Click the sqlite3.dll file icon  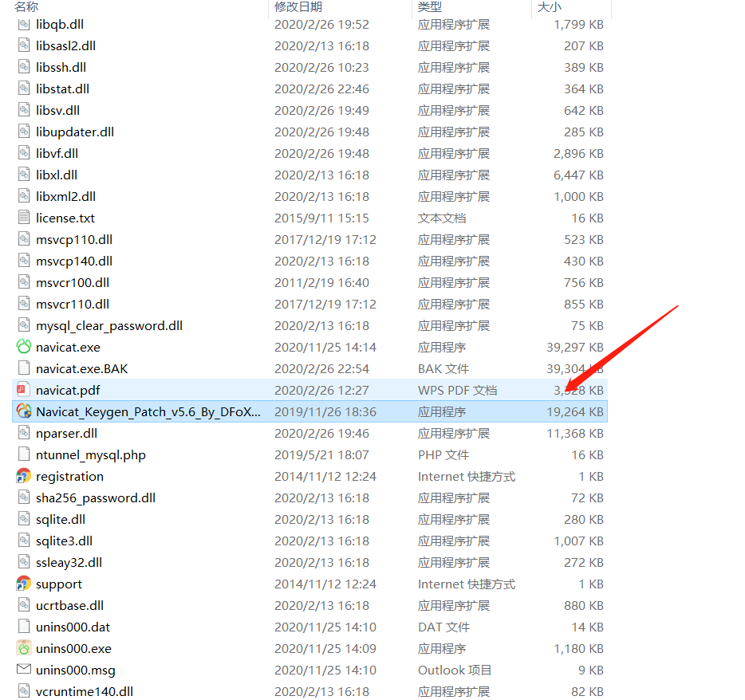point(24,541)
